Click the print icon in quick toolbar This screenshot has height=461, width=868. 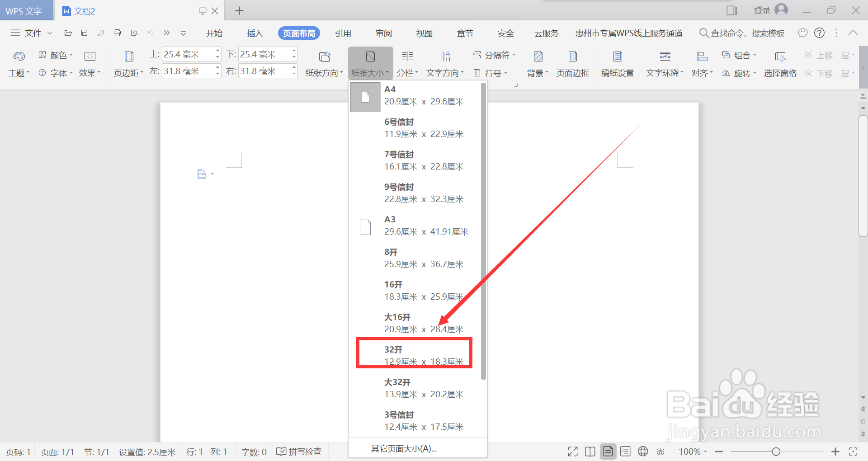(118, 33)
